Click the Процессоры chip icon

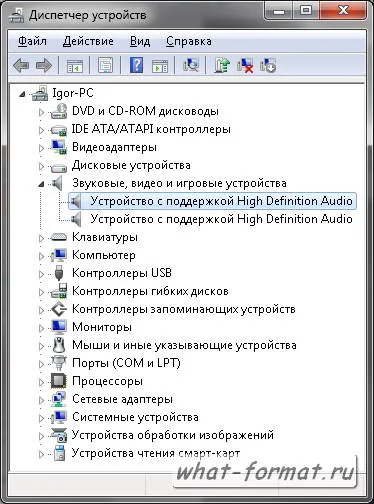tap(59, 381)
